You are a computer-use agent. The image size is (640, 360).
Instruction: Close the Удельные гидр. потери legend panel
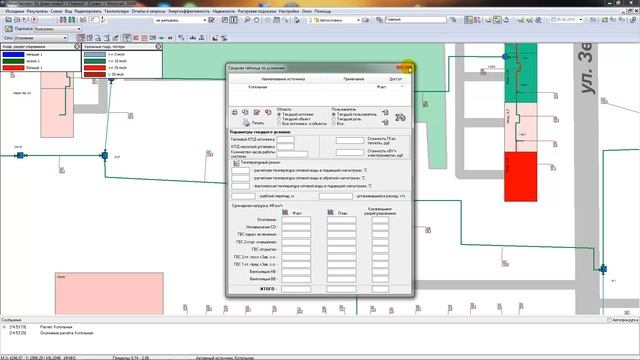pos(158,47)
